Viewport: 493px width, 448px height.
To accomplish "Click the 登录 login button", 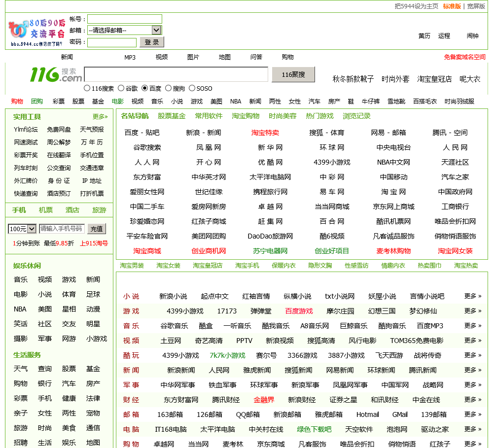I will pos(151,42).
